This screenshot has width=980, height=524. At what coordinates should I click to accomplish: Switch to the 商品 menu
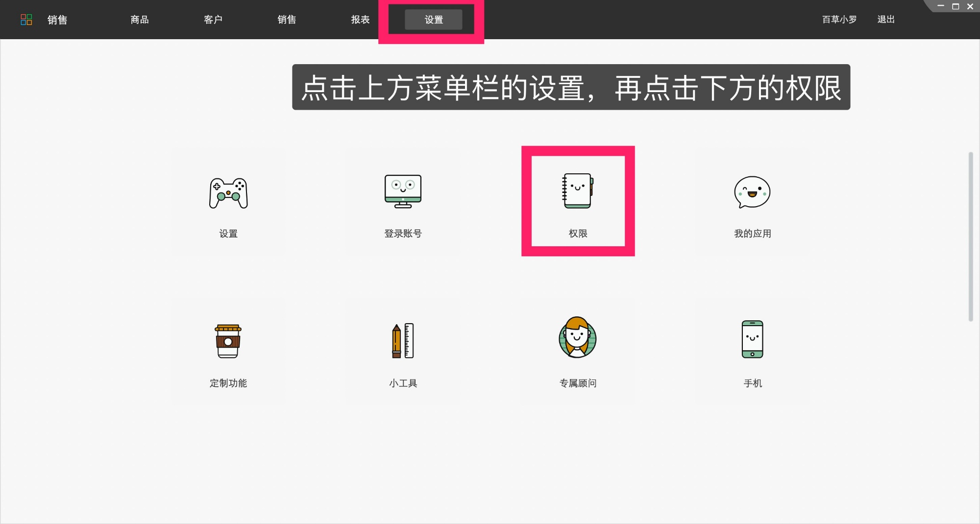pos(140,20)
